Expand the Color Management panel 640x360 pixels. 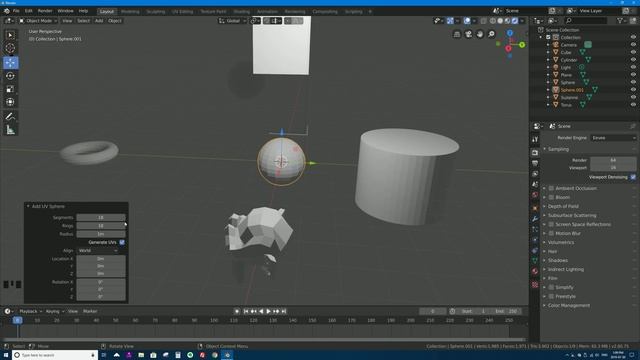[x=568, y=305]
